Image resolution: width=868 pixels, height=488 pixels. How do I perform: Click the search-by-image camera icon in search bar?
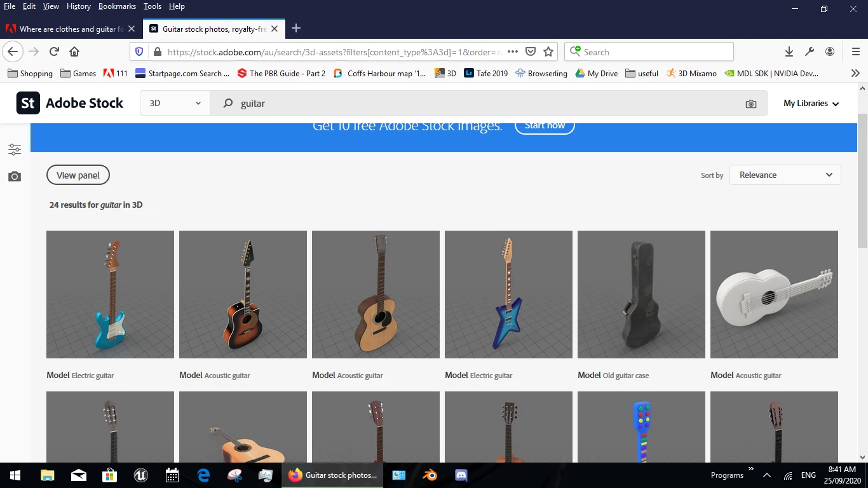point(751,104)
